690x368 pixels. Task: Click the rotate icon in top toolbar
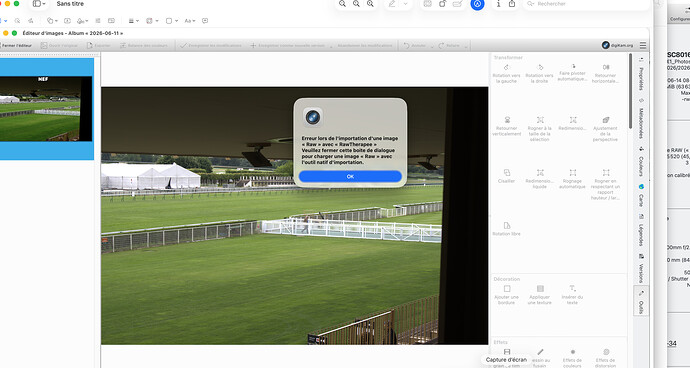pos(442,4)
